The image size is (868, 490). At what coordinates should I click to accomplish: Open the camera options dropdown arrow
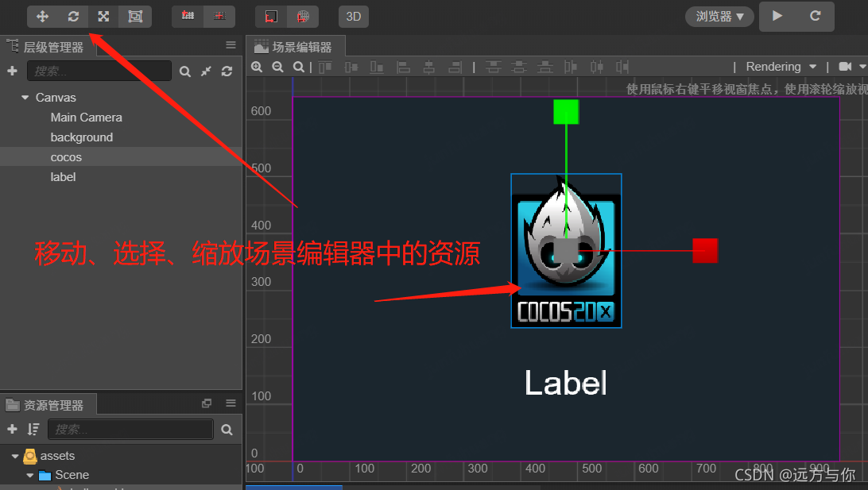coord(862,67)
